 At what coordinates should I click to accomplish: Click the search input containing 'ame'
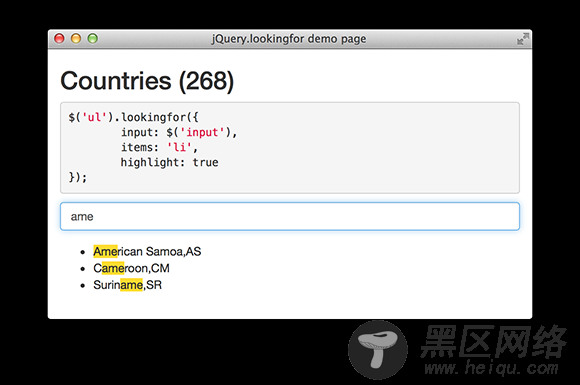click(290, 216)
